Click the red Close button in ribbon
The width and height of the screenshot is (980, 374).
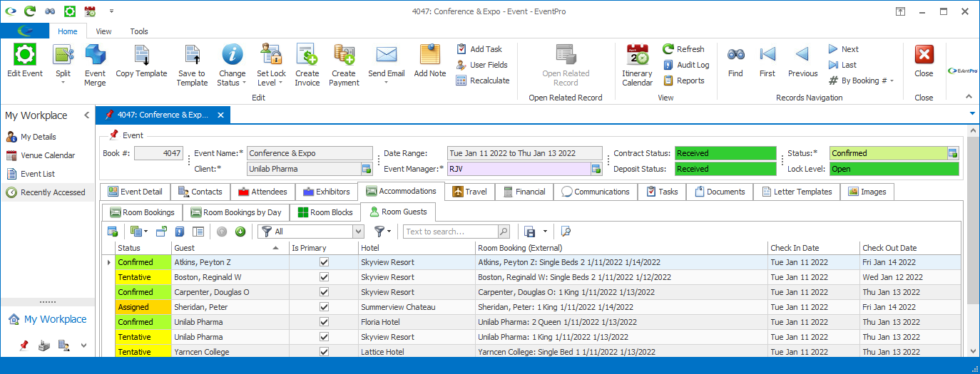click(924, 55)
